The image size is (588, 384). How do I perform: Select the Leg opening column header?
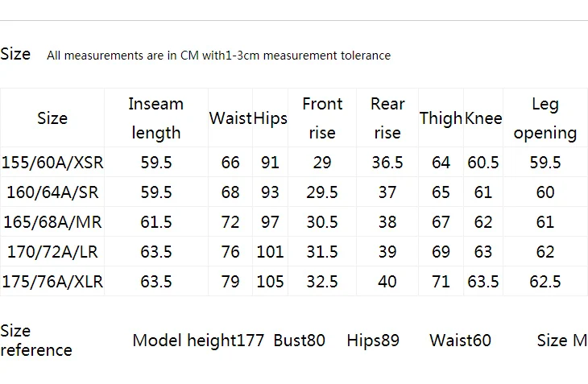[545, 118]
